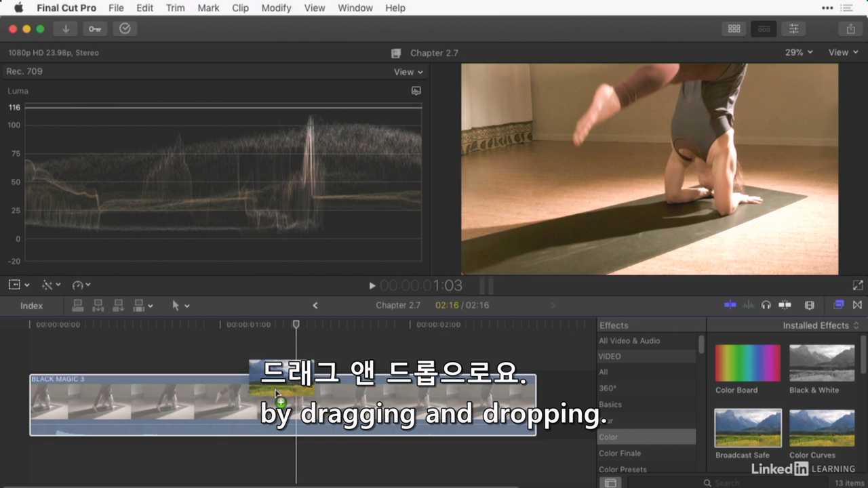
Task: Click the Overwrite clip edit icon
Action: 138,306
